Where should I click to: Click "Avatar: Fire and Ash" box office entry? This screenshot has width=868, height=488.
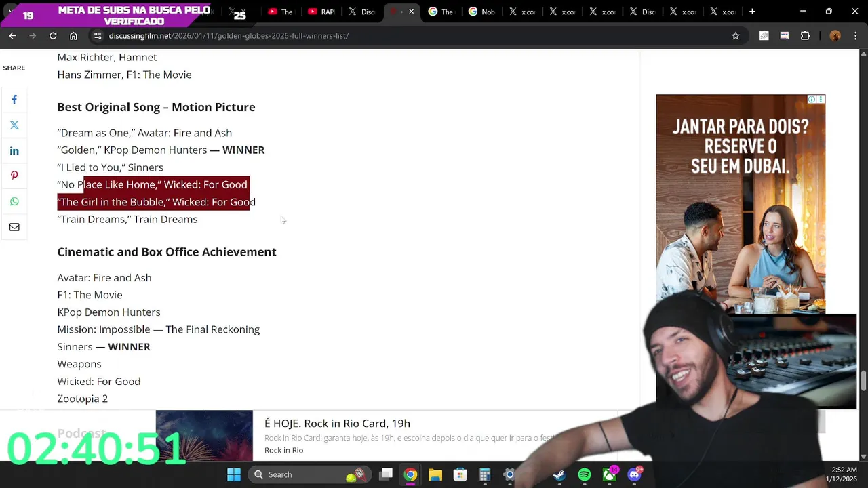[104, 277]
